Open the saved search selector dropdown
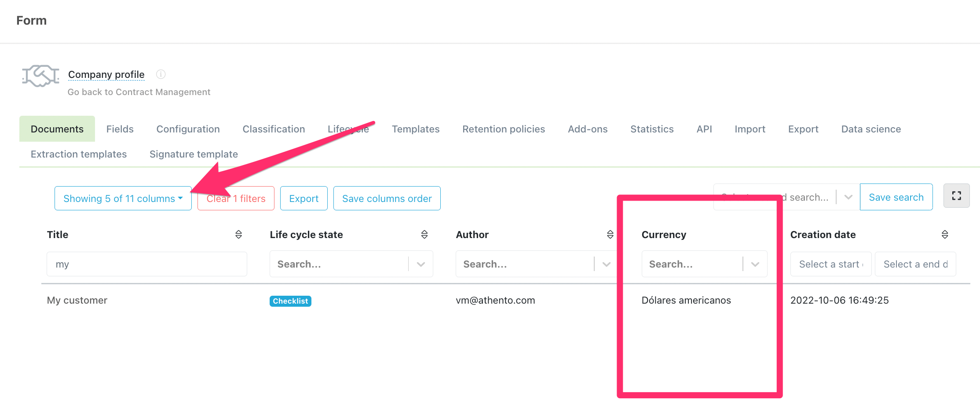980x411 pixels. coord(848,197)
